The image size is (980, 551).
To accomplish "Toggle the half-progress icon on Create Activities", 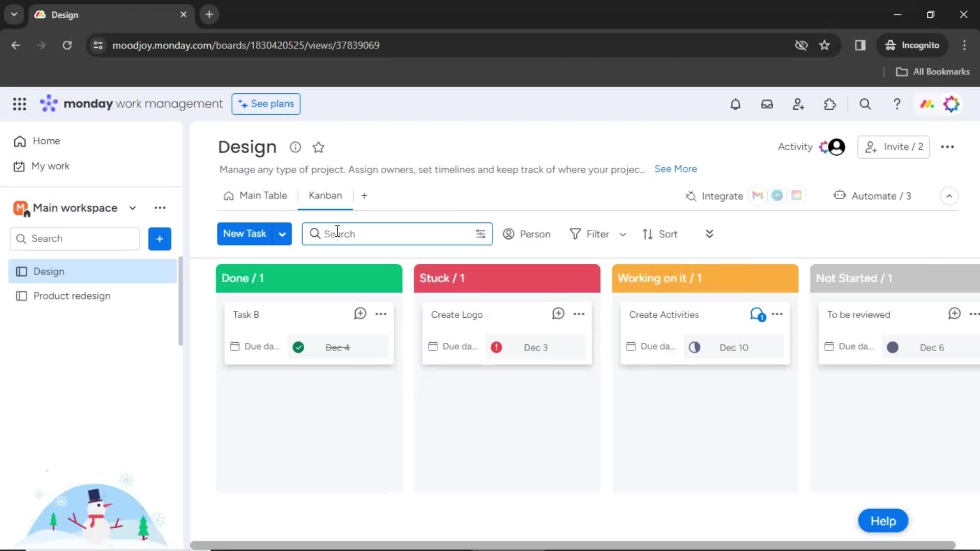I will (695, 346).
